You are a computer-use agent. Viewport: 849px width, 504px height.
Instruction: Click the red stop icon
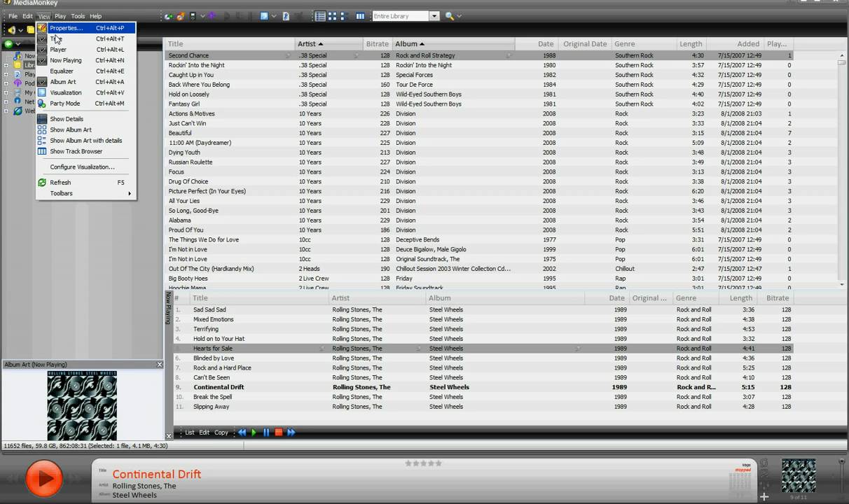pyautogui.click(x=278, y=433)
